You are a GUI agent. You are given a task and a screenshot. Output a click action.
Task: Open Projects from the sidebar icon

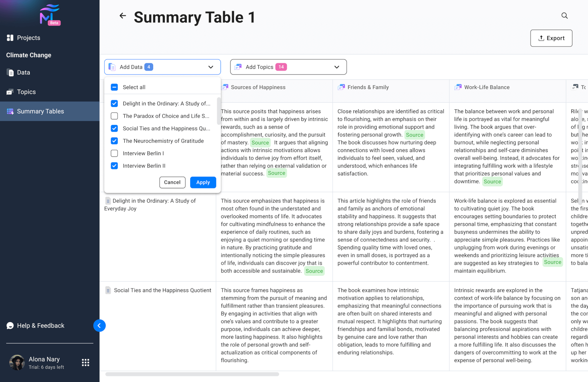click(x=10, y=38)
